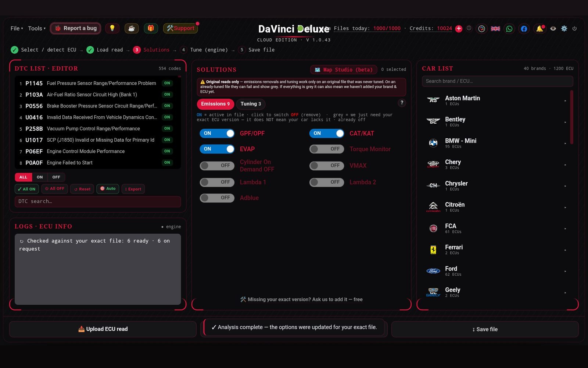Click the Chrysler brand logo

[433, 185]
